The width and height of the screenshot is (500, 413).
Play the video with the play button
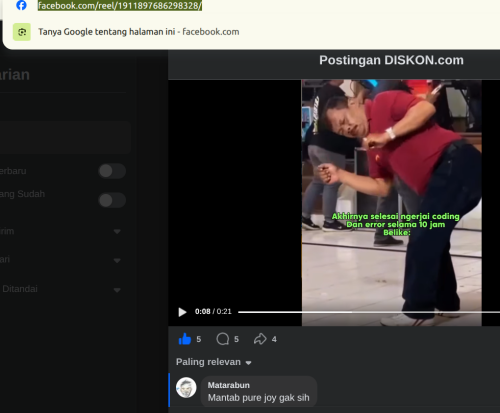(182, 312)
